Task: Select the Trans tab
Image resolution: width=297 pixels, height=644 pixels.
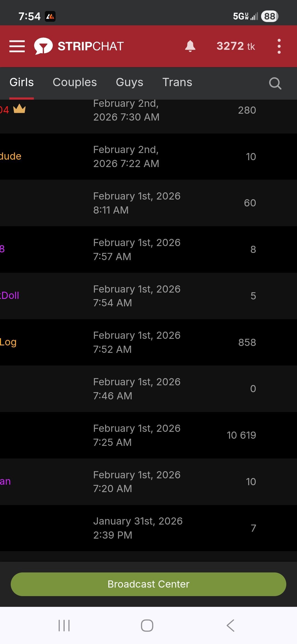Action: coord(177,82)
